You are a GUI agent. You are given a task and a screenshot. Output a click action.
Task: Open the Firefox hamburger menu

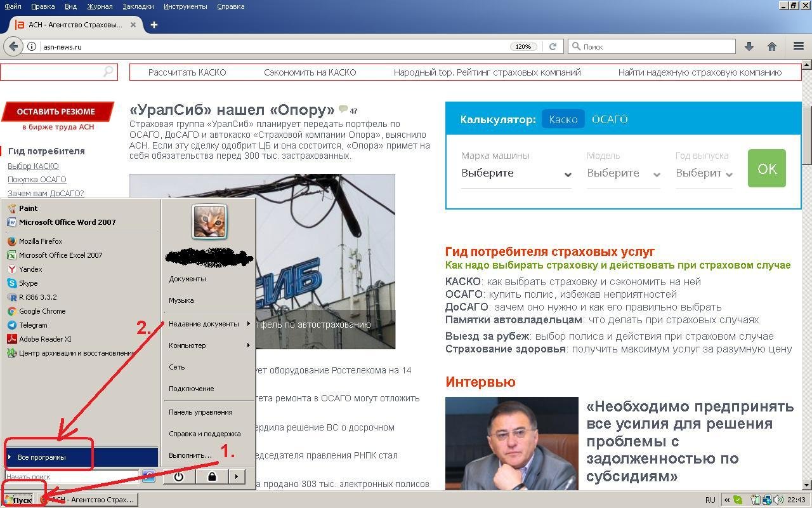799,46
